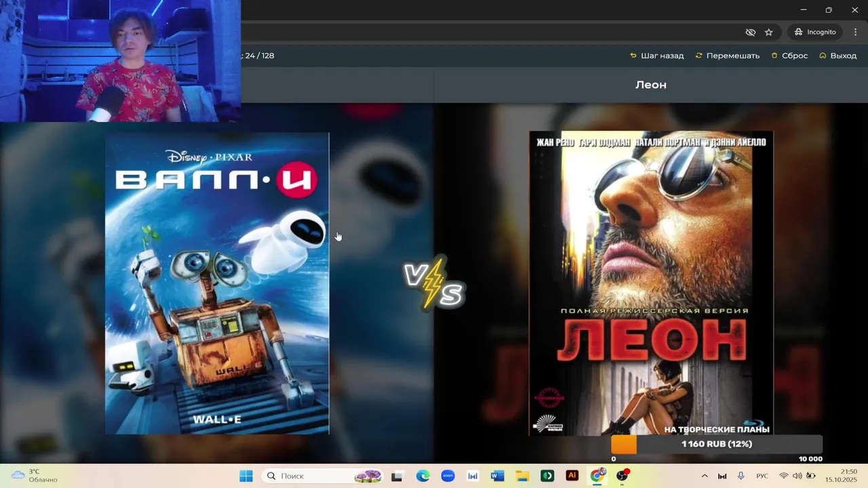Image resolution: width=868 pixels, height=488 pixels.
Task: Click the donation goal progress bar
Action: point(717,445)
